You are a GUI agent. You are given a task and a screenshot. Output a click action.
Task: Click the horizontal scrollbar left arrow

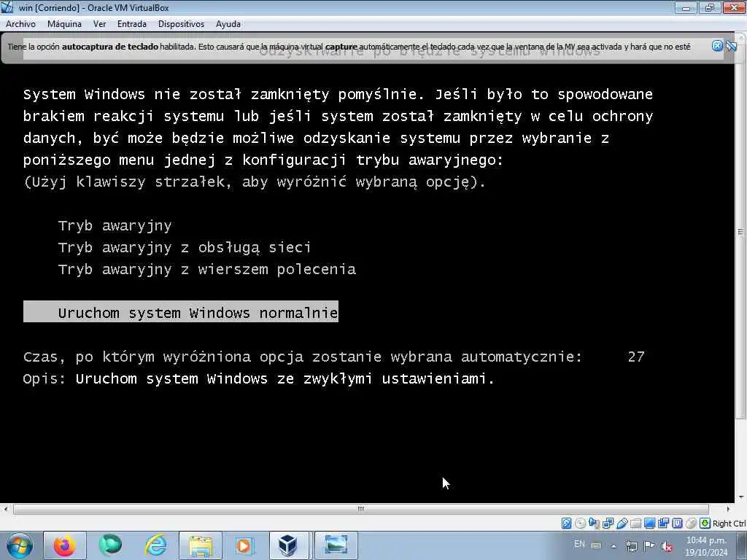pos(5,508)
